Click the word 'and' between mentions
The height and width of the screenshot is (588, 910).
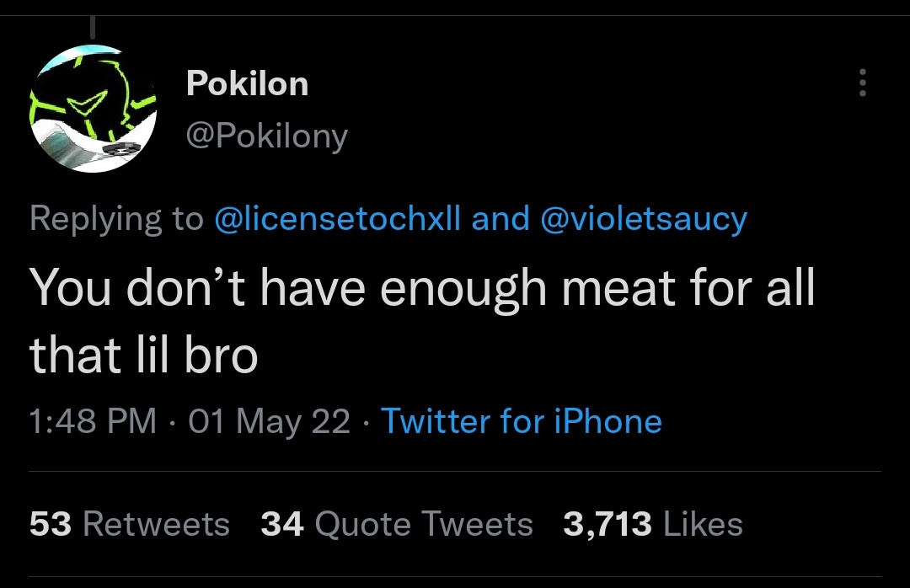[x=500, y=219]
